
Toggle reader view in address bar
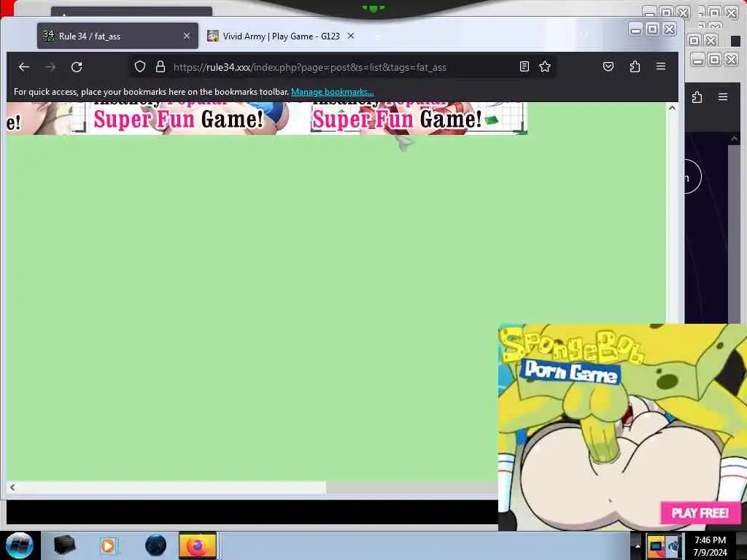coord(524,66)
